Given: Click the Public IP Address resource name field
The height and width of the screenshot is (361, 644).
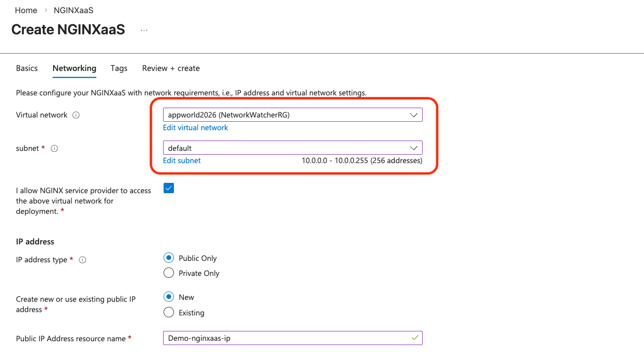Looking at the screenshot, I should click(x=292, y=338).
